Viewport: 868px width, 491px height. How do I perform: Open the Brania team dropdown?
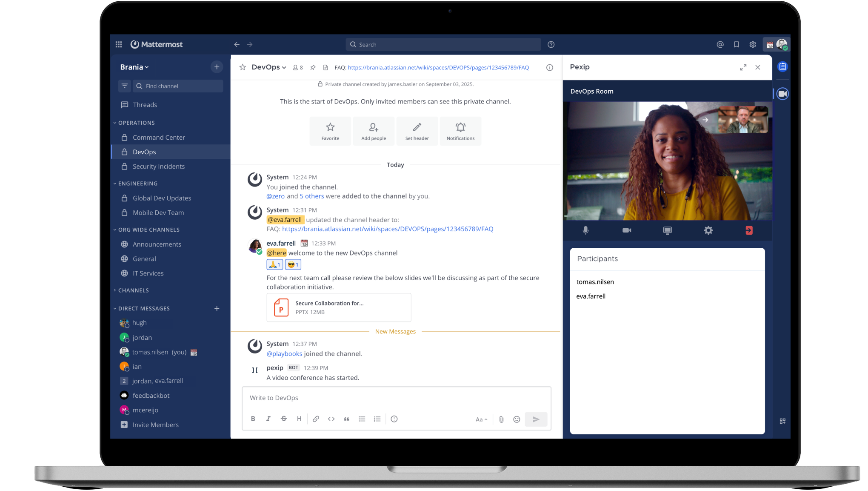tap(134, 67)
